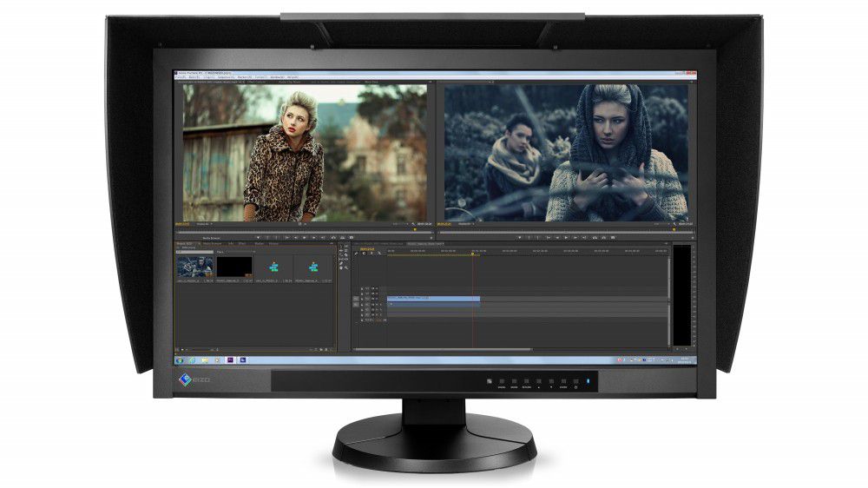Select the blue clip on the timeline
Viewport: 868px width, 488px height.
433,299
